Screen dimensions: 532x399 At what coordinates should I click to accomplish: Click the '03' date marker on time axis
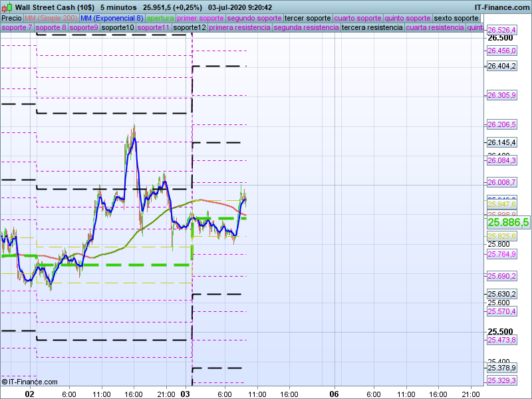pos(188,394)
